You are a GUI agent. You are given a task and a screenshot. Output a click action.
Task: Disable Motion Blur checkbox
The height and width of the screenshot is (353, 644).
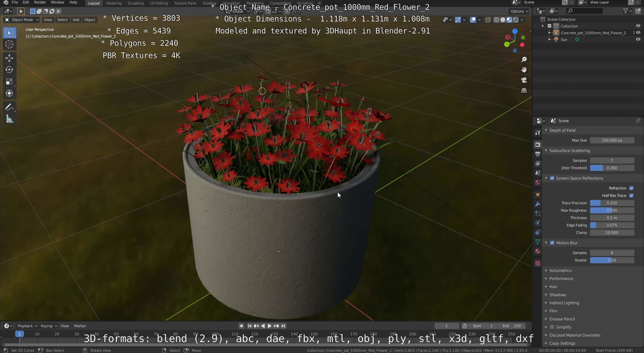click(x=552, y=243)
